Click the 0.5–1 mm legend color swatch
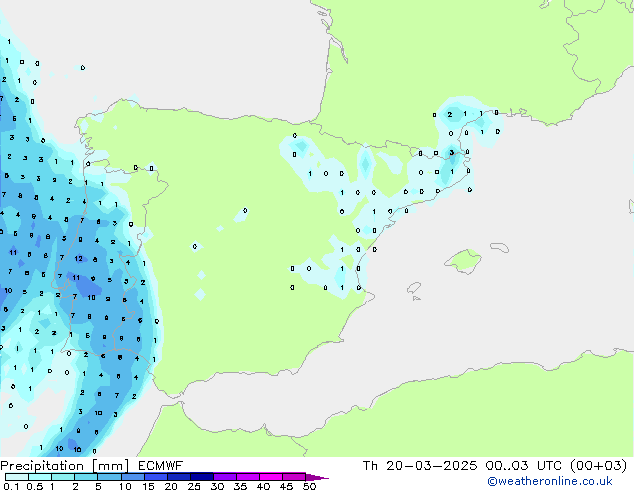 (40, 477)
